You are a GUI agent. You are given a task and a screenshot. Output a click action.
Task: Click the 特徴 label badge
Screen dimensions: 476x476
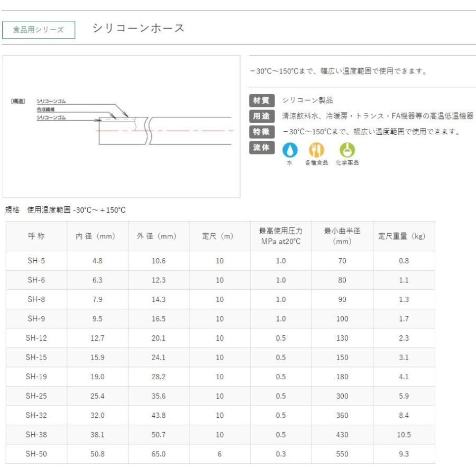click(x=261, y=132)
